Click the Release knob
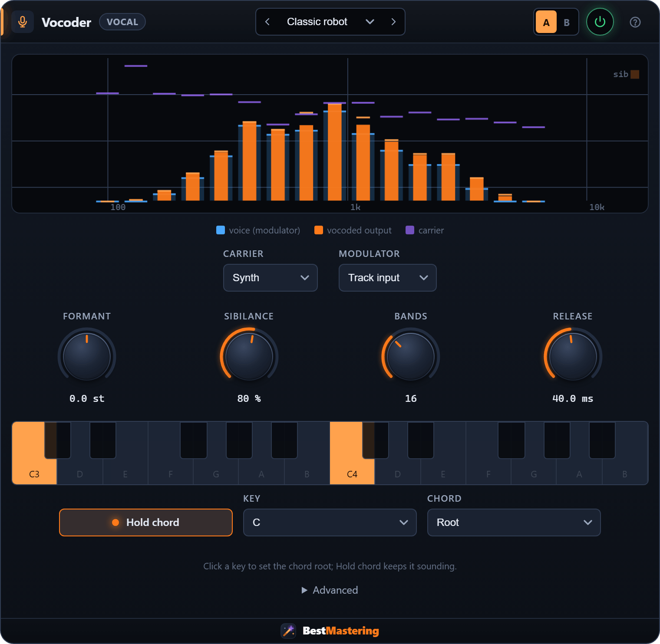The image size is (660, 644). (573, 357)
